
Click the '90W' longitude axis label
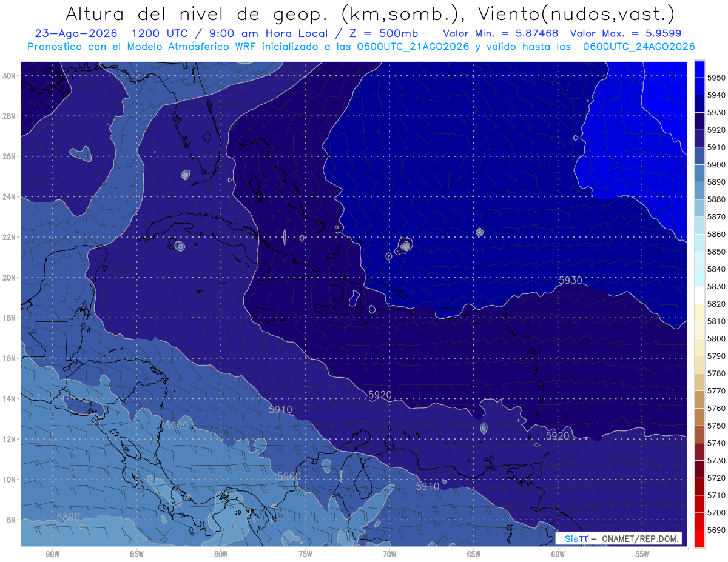pyautogui.click(x=52, y=554)
